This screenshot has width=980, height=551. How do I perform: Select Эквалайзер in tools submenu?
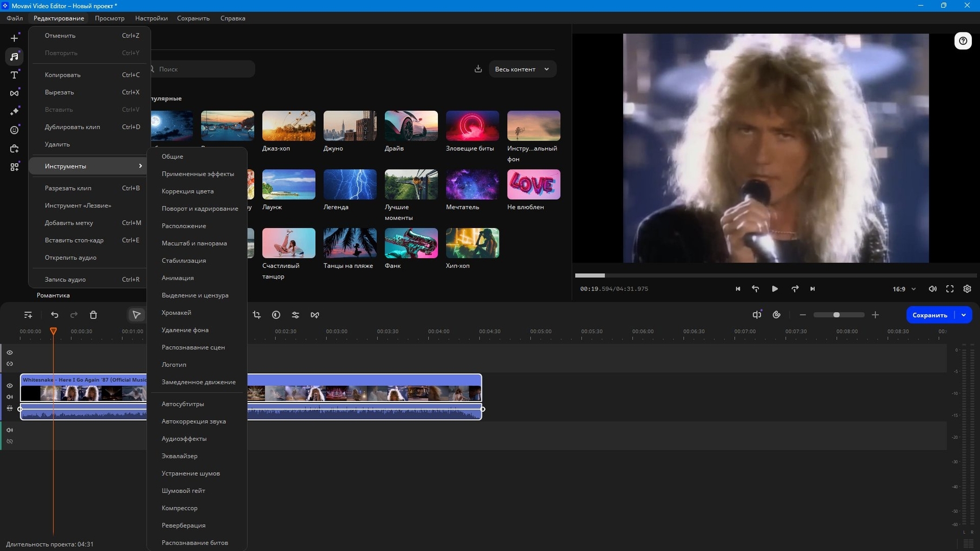(197, 456)
